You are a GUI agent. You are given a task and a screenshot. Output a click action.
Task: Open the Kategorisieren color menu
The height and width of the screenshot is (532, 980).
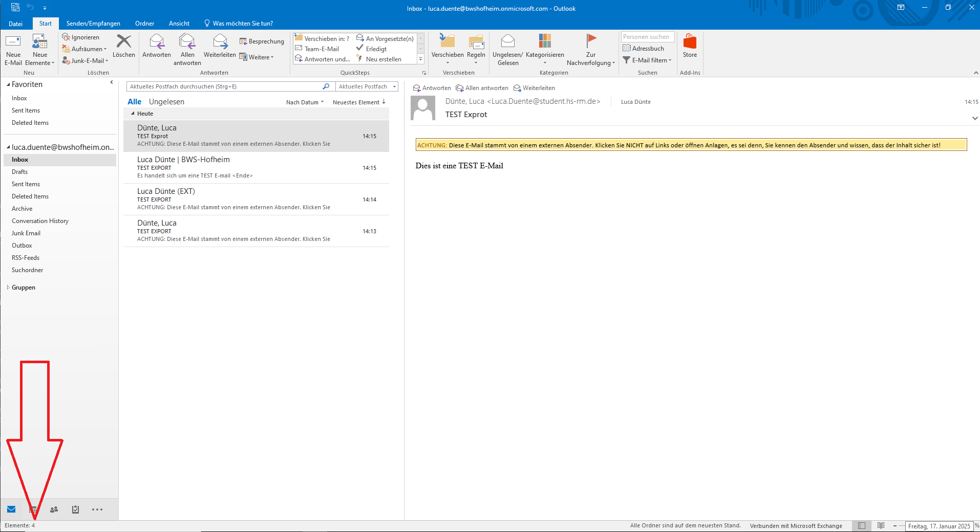click(x=545, y=50)
